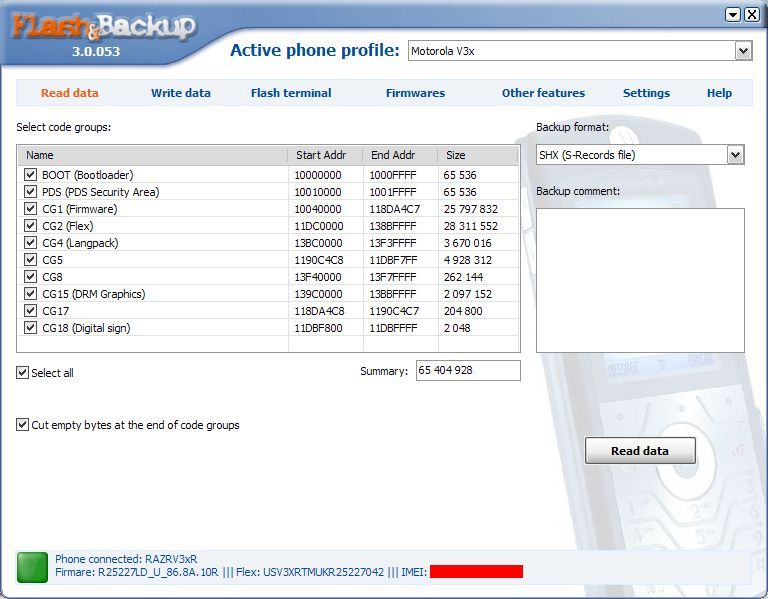Open the Flash terminal tab
The image size is (768, 599).
[x=291, y=93]
